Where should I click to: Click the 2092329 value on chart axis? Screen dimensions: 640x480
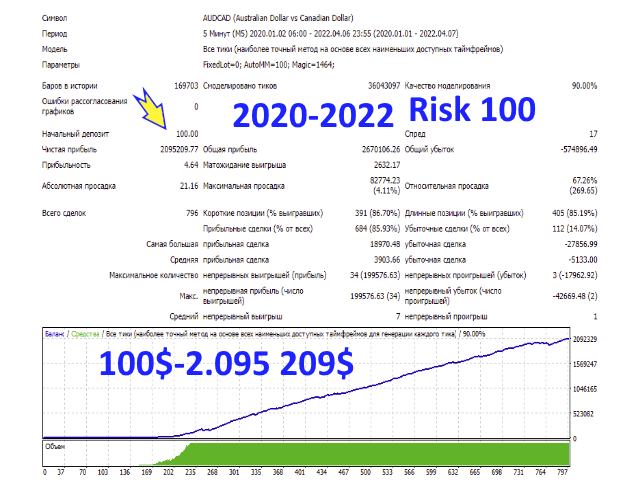[x=584, y=339]
